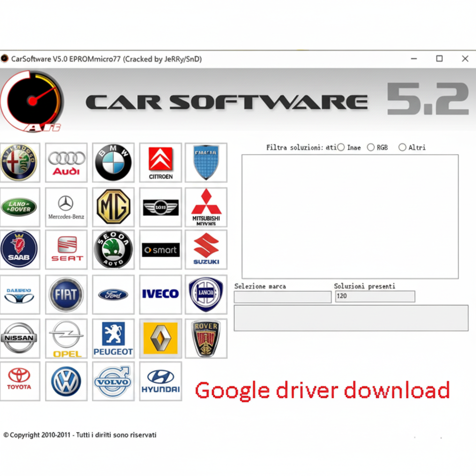Click inside the empty solutions list box
Viewport: 476px width, 476px height.
[x=350, y=216]
